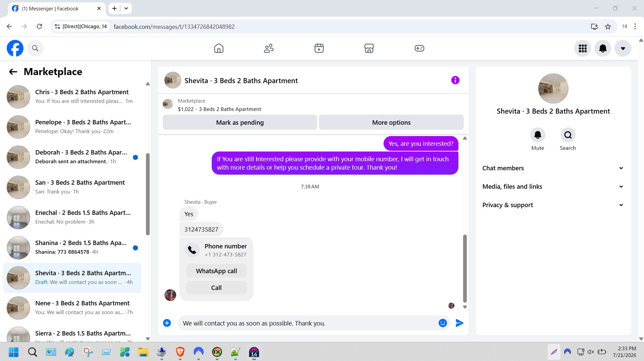
Task: Start a WhatsApp call
Action: 216,271
